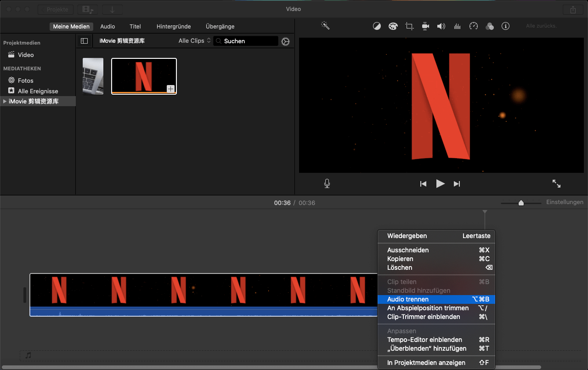The width and height of the screenshot is (588, 370).
Task: Switch to the Audio tab
Action: tap(107, 27)
